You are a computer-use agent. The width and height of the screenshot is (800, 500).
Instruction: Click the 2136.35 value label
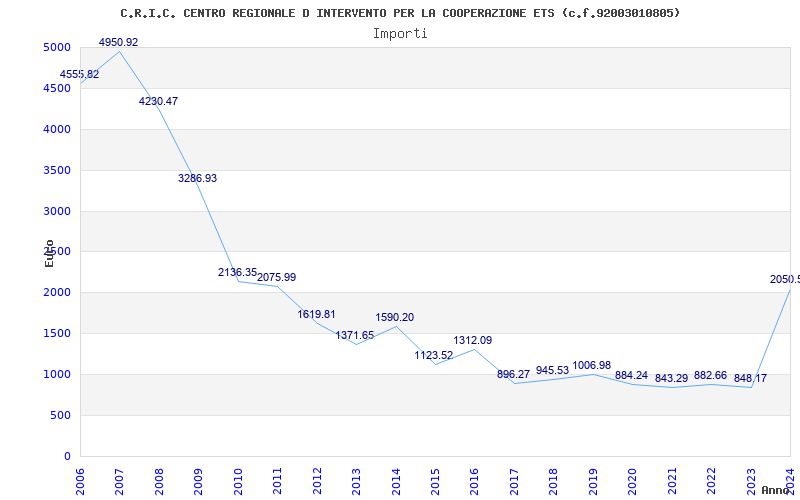[237, 272]
